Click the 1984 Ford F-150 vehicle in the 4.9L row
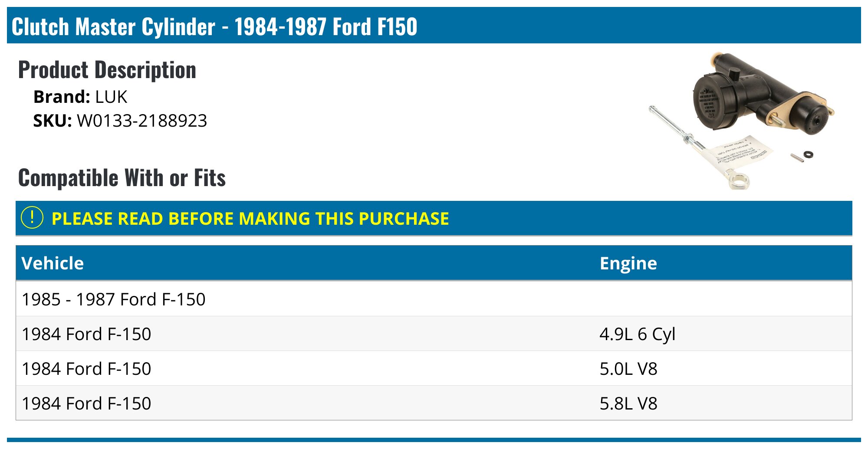The width and height of the screenshot is (868, 449). [x=86, y=334]
